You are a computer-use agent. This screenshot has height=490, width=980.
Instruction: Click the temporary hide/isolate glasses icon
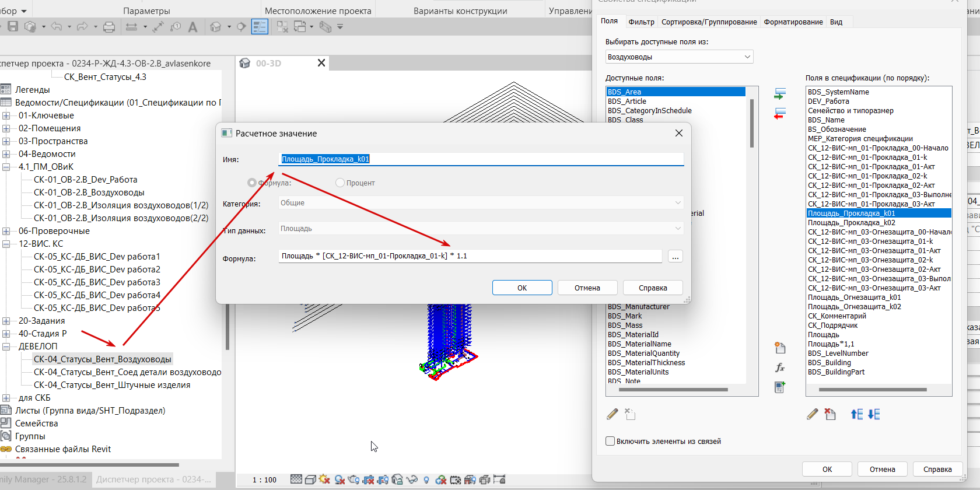pyautogui.click(x=412, y=480)
